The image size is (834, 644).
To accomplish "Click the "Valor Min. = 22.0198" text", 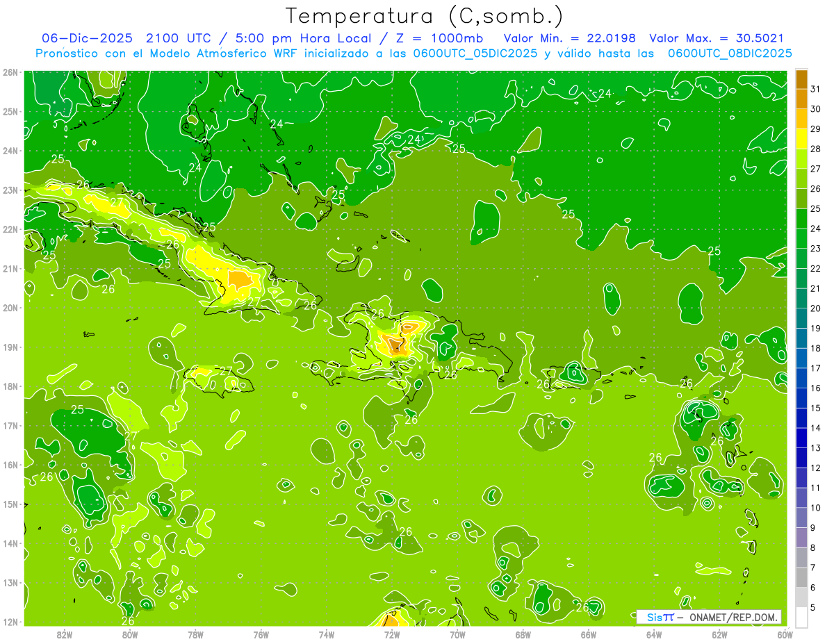I will pos(569,38).
